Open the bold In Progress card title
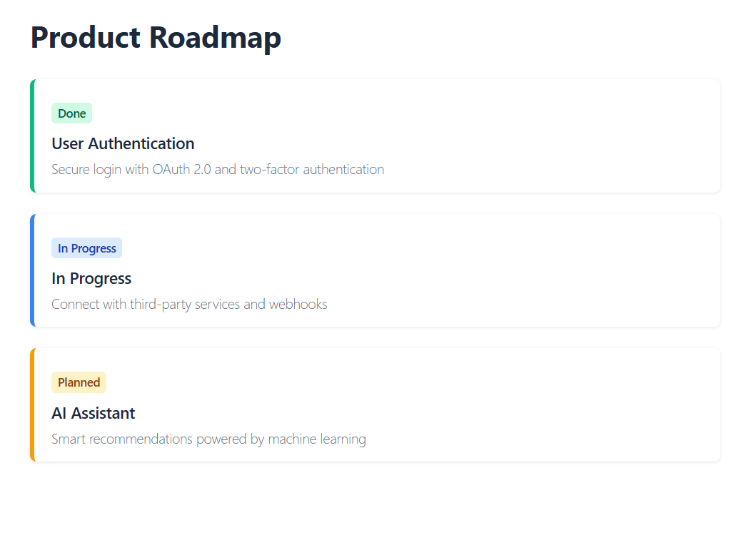Screen dimensions: 756x535 pyautogui.click(x=91, y=278)
